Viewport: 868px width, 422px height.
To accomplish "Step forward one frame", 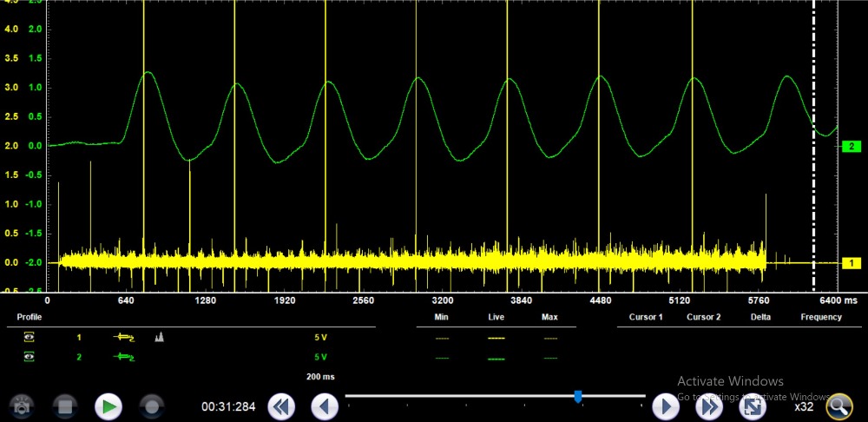I will click(x=665, y=406).
